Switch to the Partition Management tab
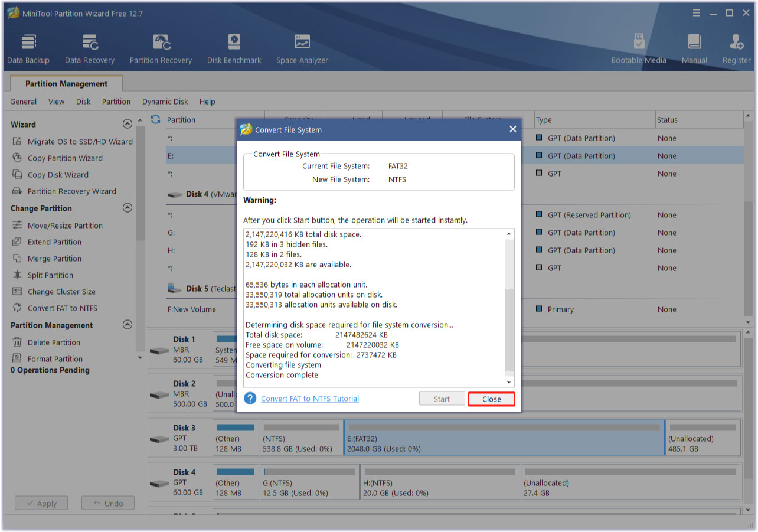 [x=66, y=83]
